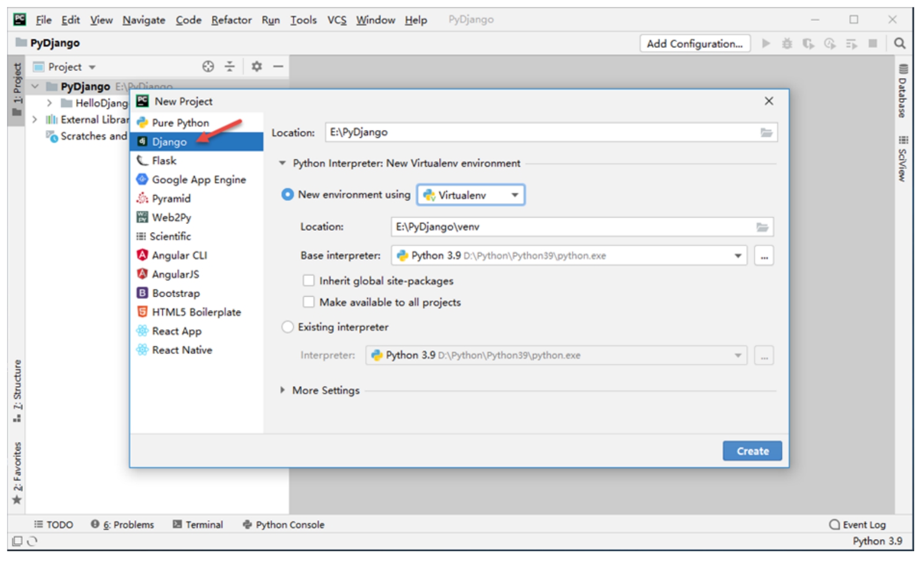Browse for project Location folder icon
This screenshot has height=561, width=924.
(766, 133)
